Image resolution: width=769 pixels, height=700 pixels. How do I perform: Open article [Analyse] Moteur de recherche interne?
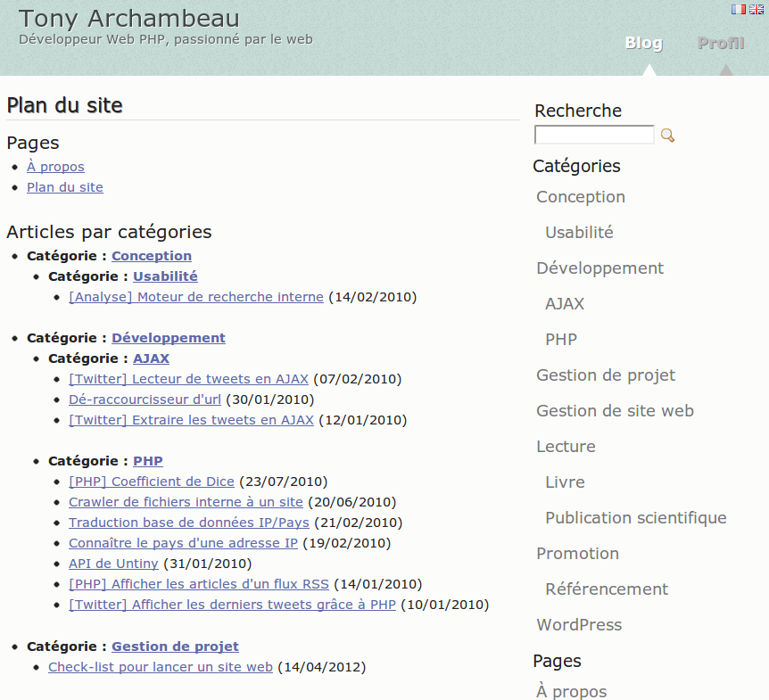point(194,297)
